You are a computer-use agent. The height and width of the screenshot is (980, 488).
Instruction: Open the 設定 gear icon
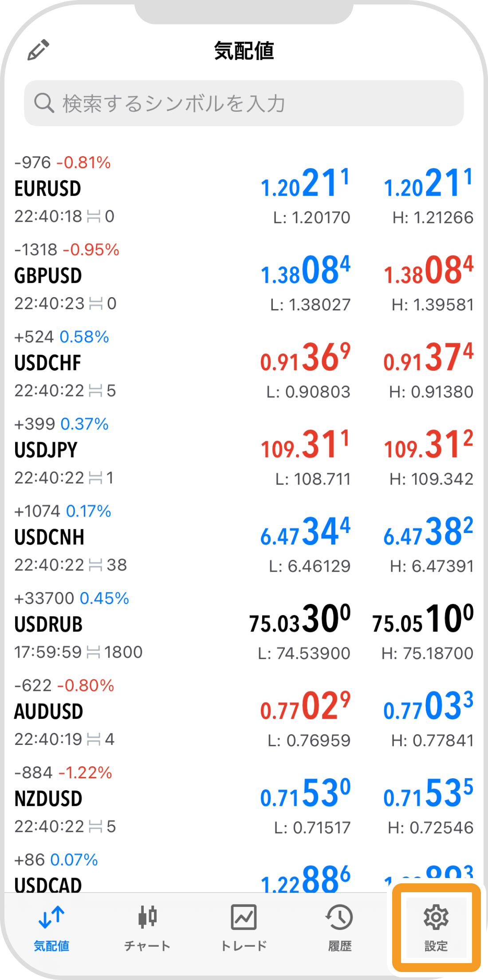pyautogui.click(x=436, y=918)
